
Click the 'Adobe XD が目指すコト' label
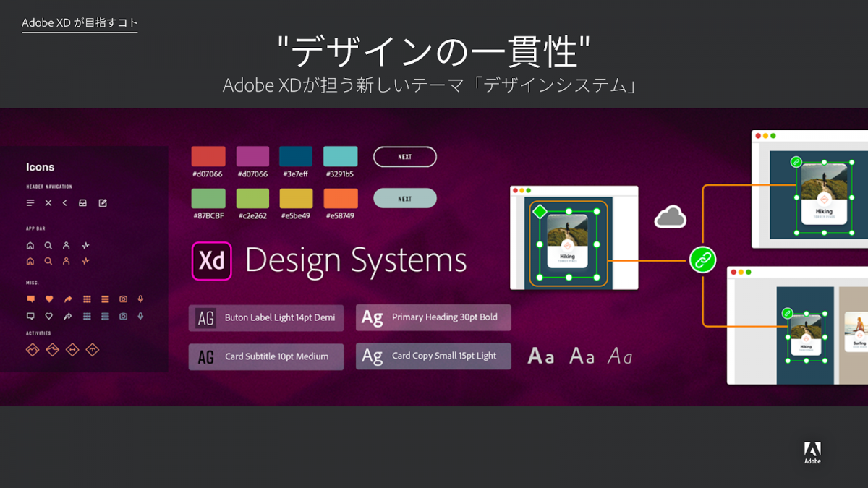tap(80, 23)
